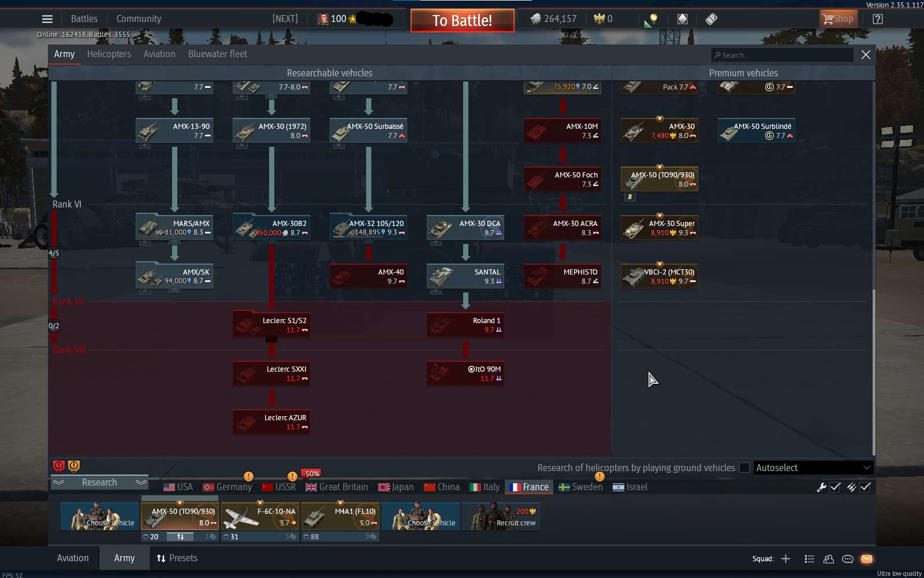Open the orange mail envelope icon

click(867, 559)
